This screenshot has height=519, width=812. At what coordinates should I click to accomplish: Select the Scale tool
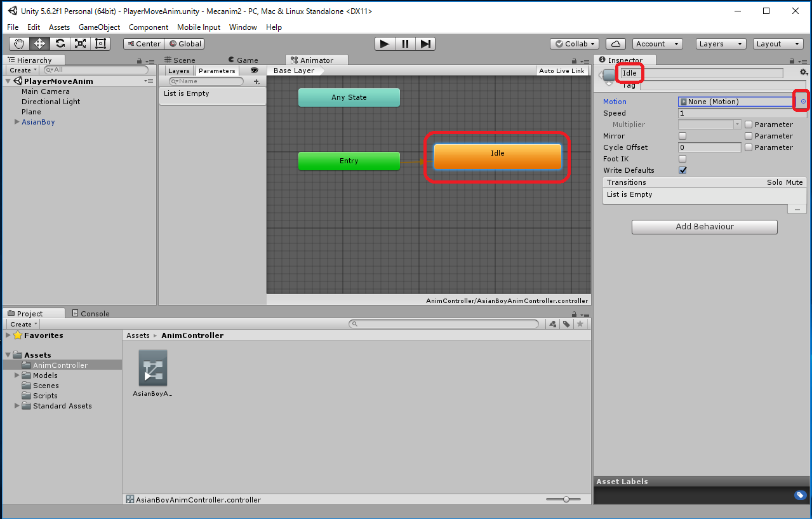tap(80, 44)
